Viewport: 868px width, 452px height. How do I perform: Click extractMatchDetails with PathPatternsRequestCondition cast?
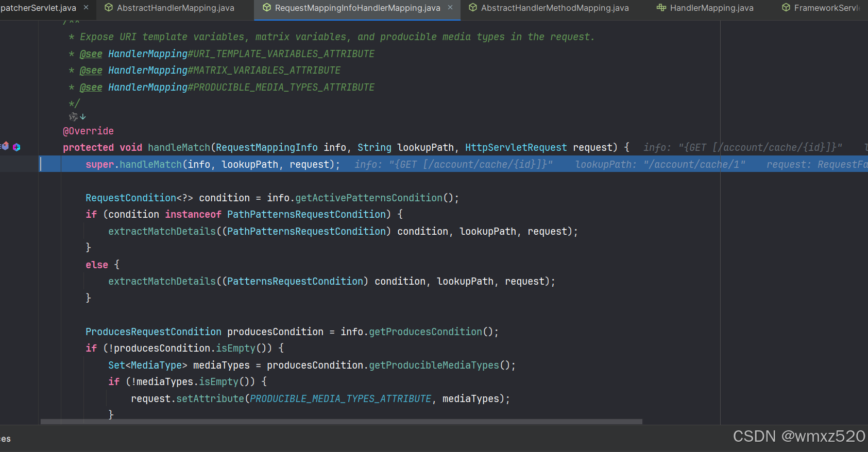tap(162, 231)
